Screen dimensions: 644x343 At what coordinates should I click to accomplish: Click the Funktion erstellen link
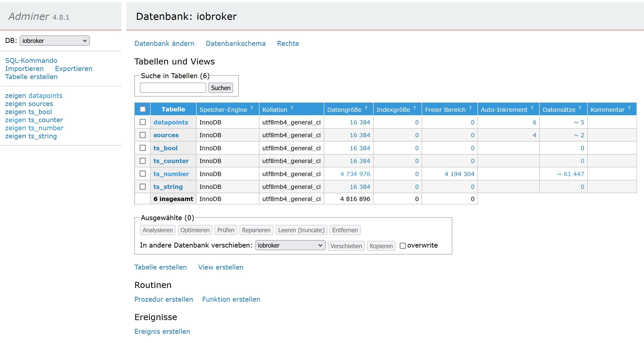[231, 299]
